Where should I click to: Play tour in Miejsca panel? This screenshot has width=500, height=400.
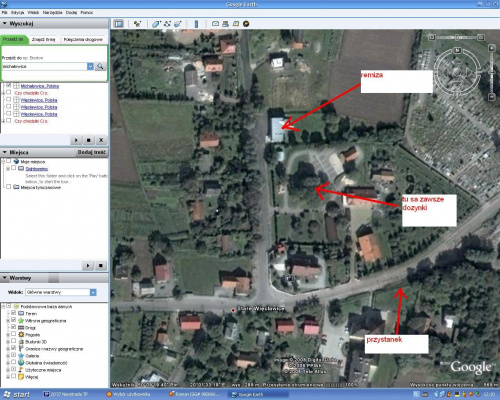click(88, 266)
